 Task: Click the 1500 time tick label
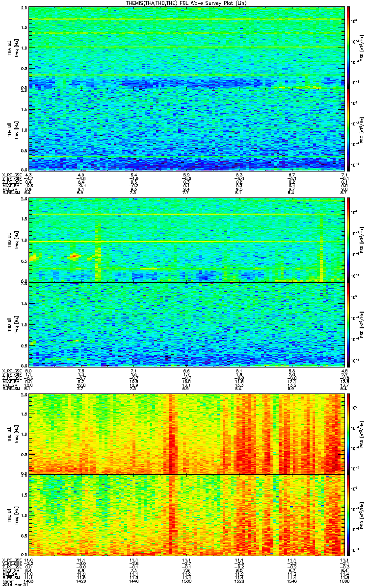tap(186, 581)
